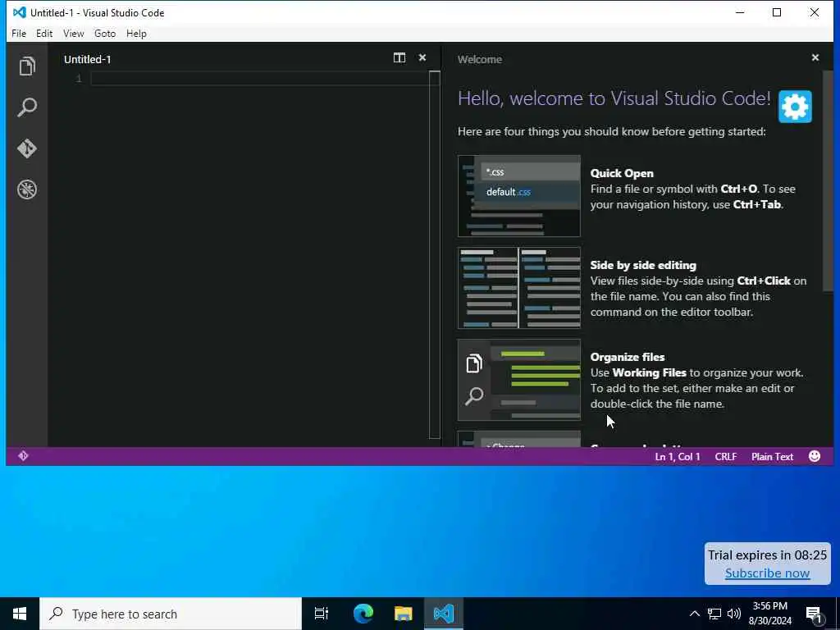Click the Subscribe now link
840x630 pixels.
tap(767, 573)
